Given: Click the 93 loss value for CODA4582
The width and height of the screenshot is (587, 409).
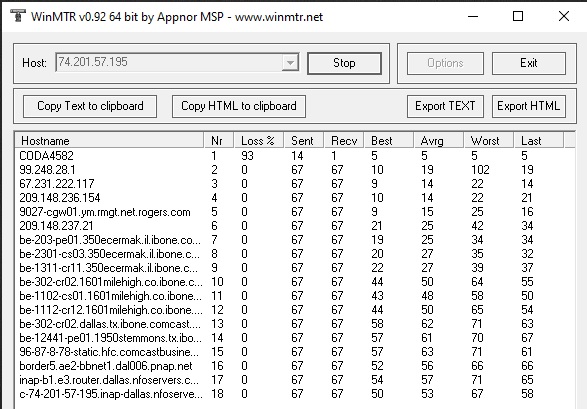Looking at the screenshot, I should tap(247, 156).
